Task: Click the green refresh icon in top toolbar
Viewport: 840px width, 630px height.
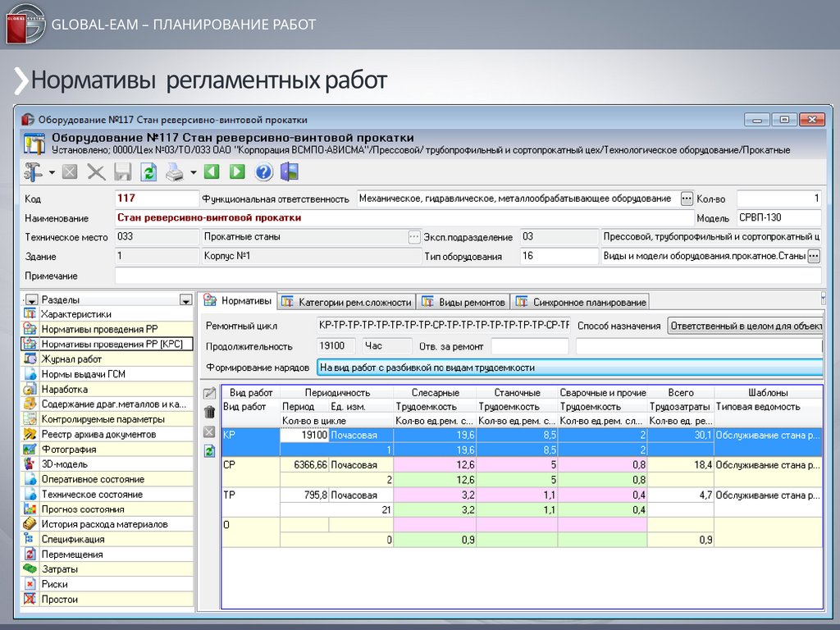Action: point(148,172)
